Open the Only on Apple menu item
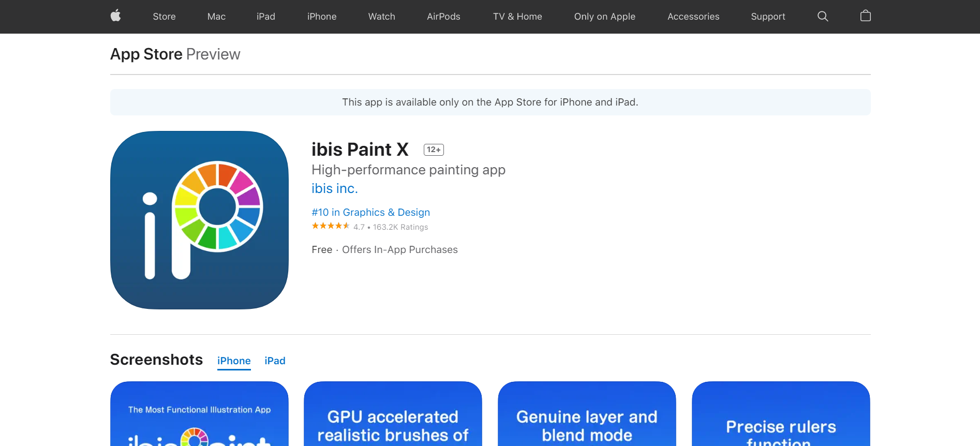Image resolution: width=980 pixels, height=446 pixels. click(x=605, y=17)
